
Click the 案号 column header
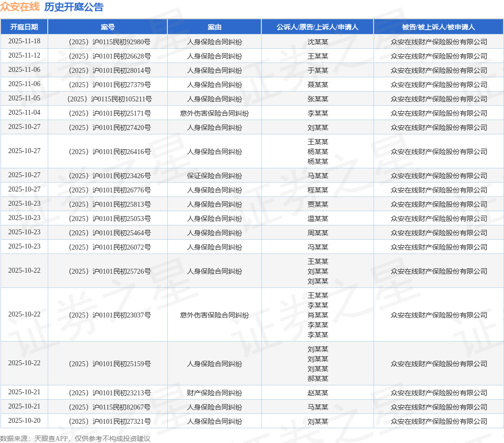click(x=108, y=27)
